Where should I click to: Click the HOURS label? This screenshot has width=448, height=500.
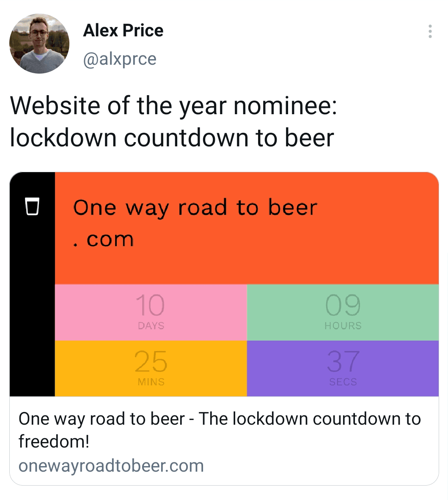pos(343,326)
